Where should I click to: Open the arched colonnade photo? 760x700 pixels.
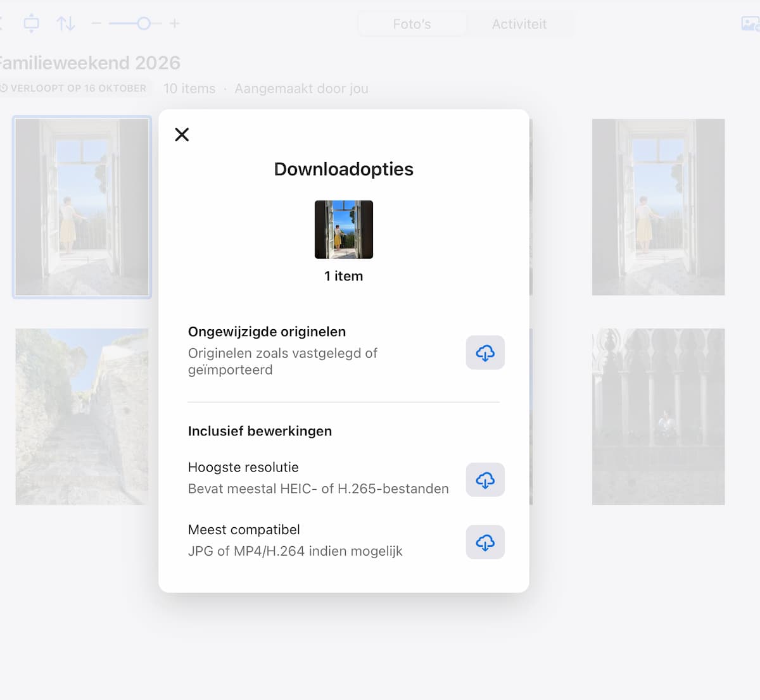pyautogui.click(x=658, y=416)
